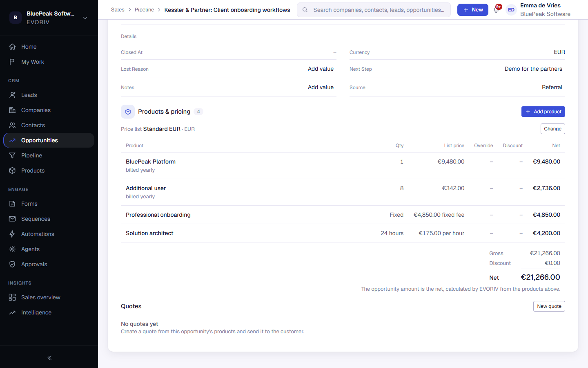The image size is (588, 368).
Task: Click the Forms document icon
Action: (12, 204)
